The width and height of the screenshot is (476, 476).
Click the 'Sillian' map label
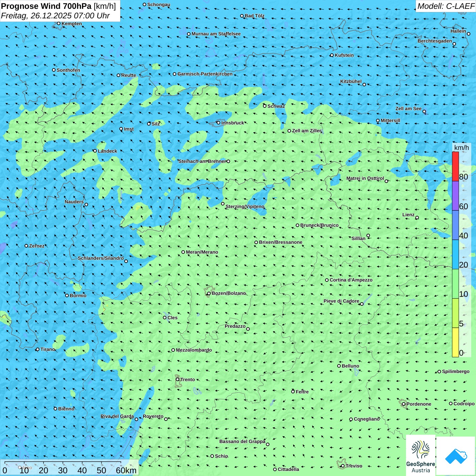pyautogui.click(x=358, y=239)
